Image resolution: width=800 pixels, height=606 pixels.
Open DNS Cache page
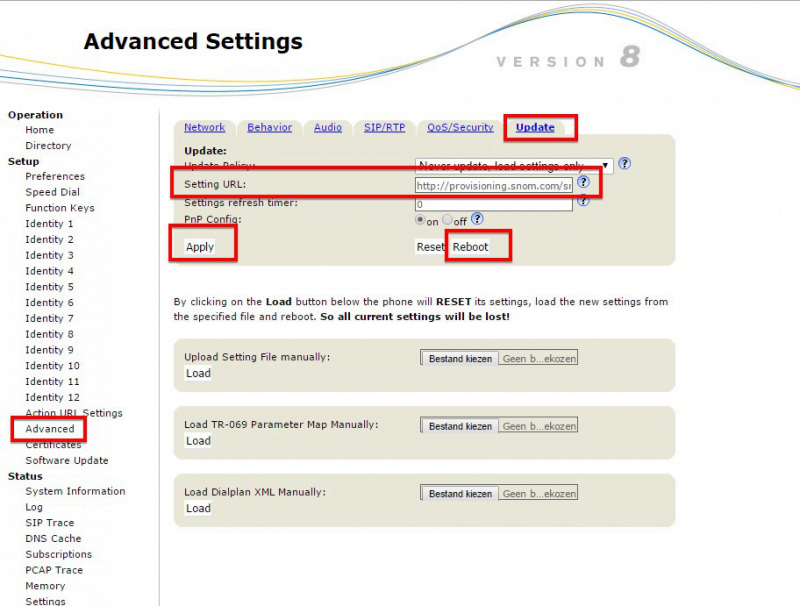point(53,539)
